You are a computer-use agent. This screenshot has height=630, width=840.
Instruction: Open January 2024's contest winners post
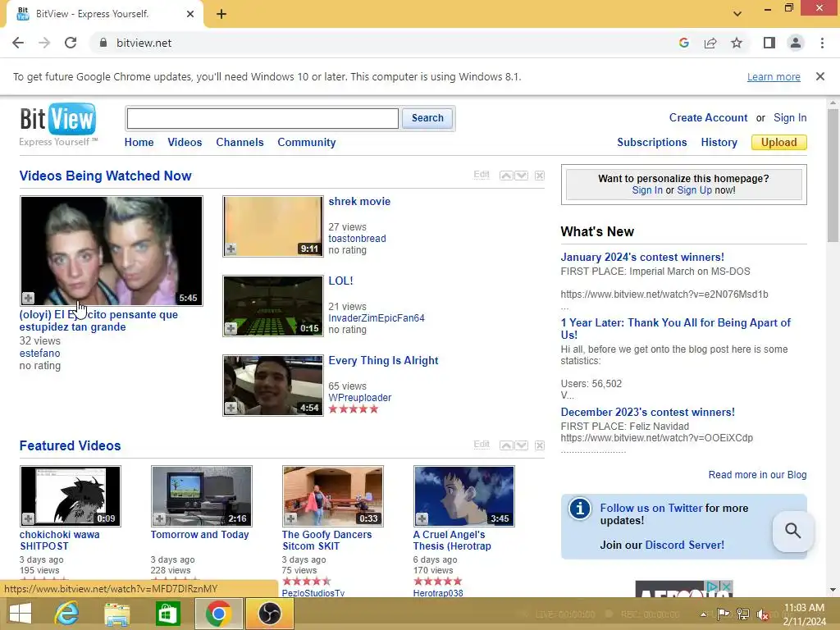(x=642, y=257)
